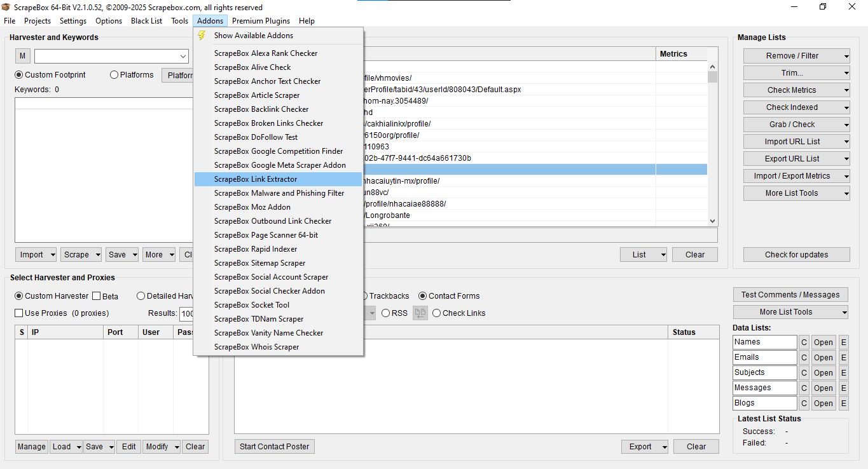The image size is (868, 469).
Task: Choose ScrapeBox Social Account Scraper
Action: point(278,277)
